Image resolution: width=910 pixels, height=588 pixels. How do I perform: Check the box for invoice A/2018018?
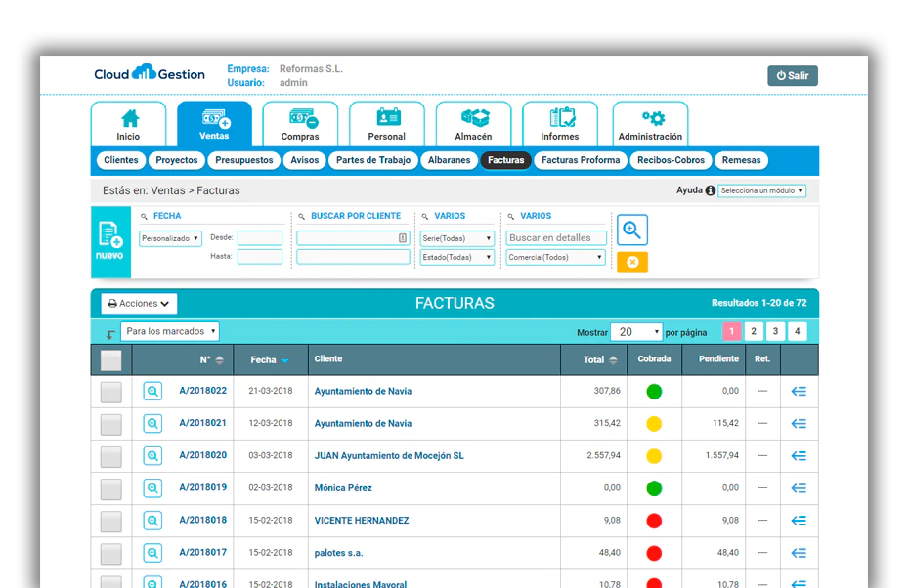pos(110,522)
